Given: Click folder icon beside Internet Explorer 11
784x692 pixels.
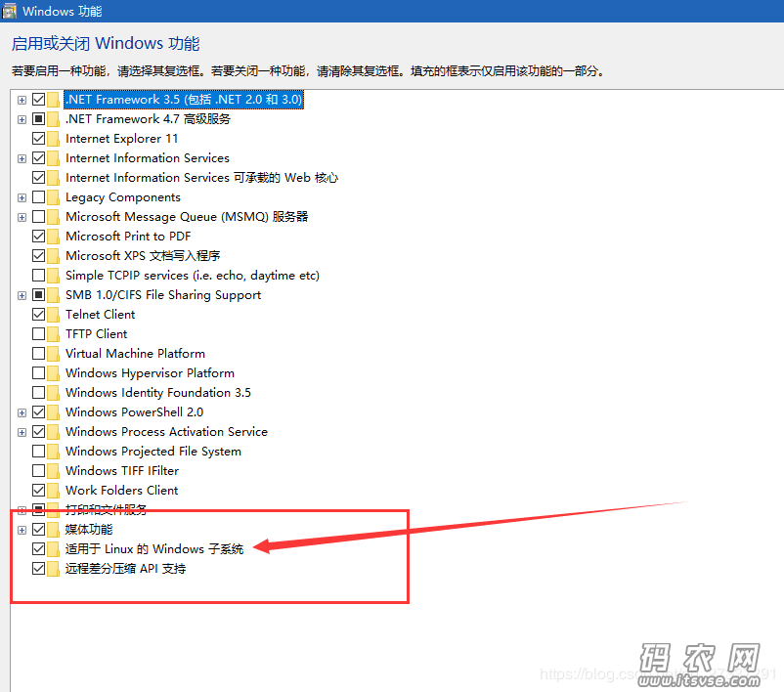Looking at the screenshot, I should [54, 139].
